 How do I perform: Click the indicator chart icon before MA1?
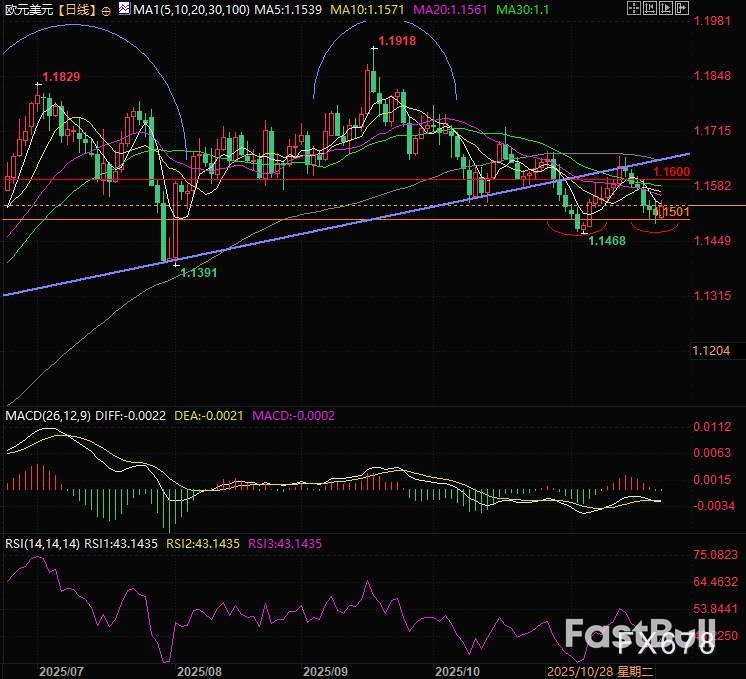tap(122, 9)
